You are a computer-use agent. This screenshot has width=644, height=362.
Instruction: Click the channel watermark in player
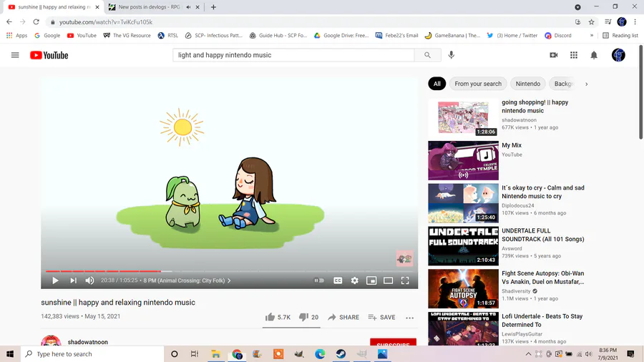click(x=404, y=258)
